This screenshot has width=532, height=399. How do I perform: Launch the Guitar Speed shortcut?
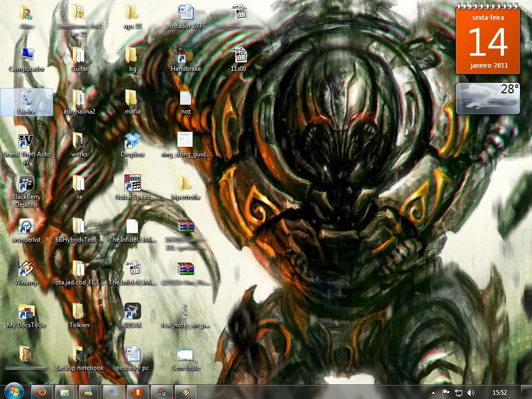(x=132, y=188)
